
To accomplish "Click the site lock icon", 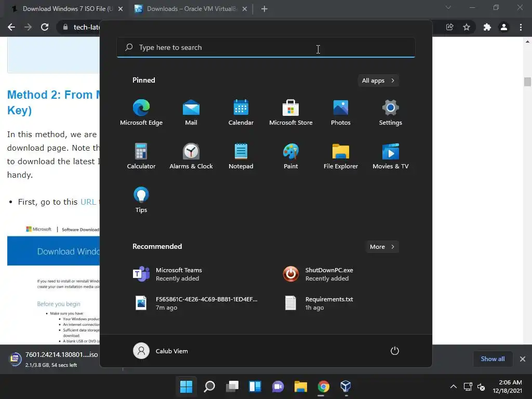I will 65,27.
